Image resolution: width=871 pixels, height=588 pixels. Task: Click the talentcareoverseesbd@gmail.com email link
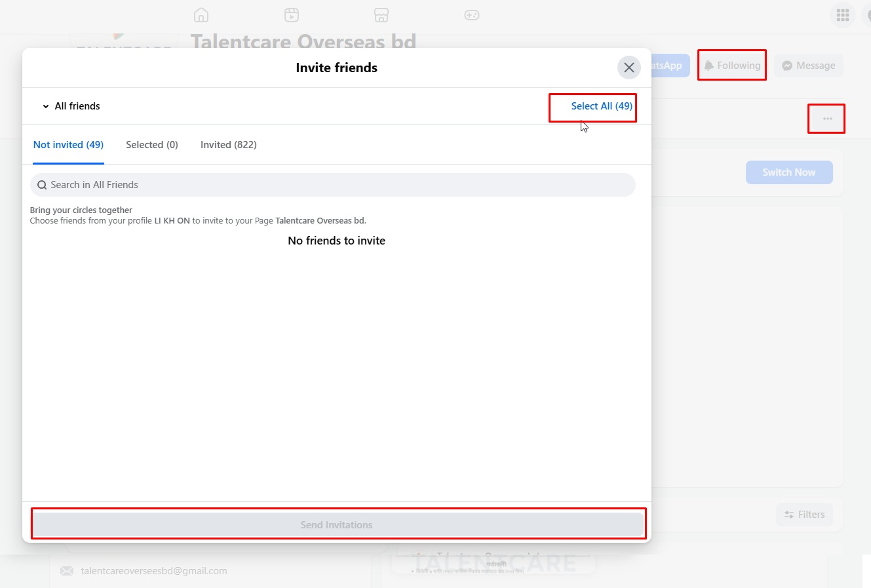154,571
